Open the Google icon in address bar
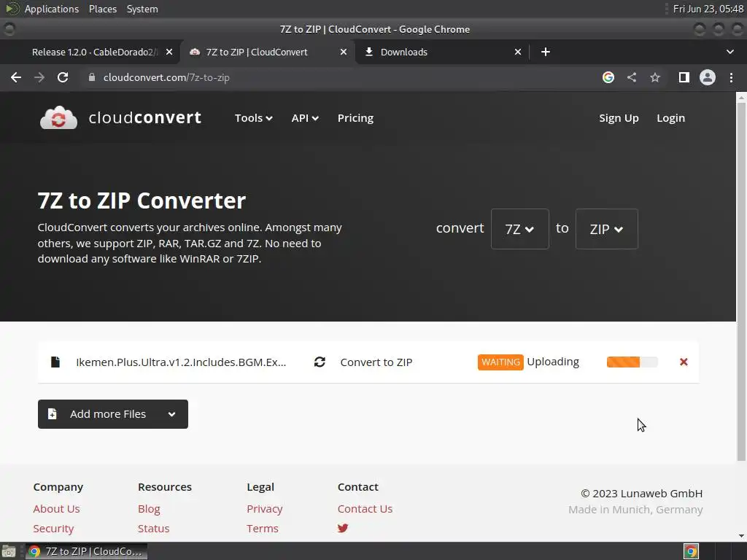 click(x=608, y=77)
